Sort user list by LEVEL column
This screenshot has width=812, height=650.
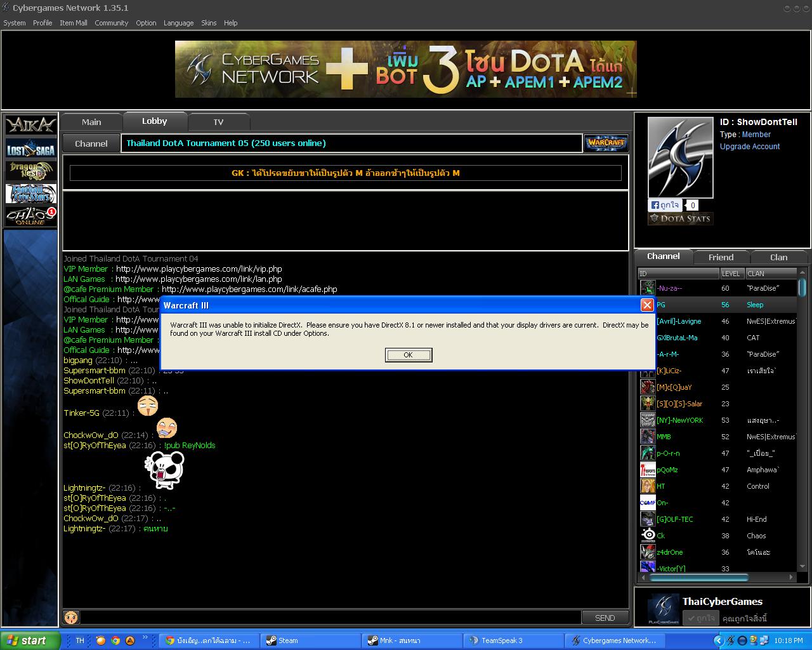pyautogui.click(x=733, y=274)
